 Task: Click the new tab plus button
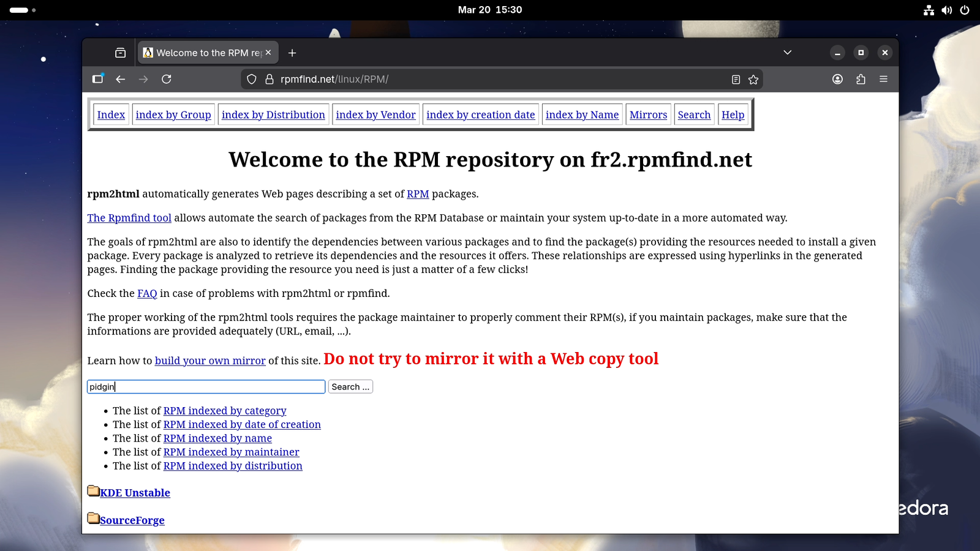coord(292,53)
